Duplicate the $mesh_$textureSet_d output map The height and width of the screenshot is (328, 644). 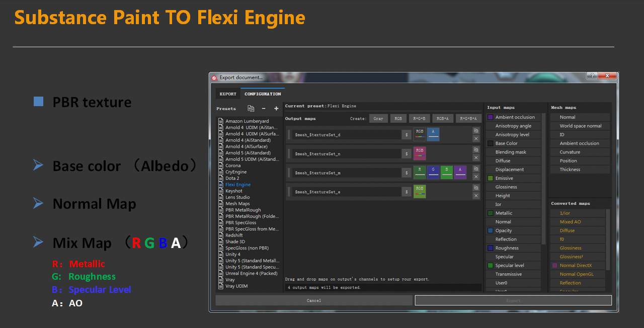click(476, 130)
